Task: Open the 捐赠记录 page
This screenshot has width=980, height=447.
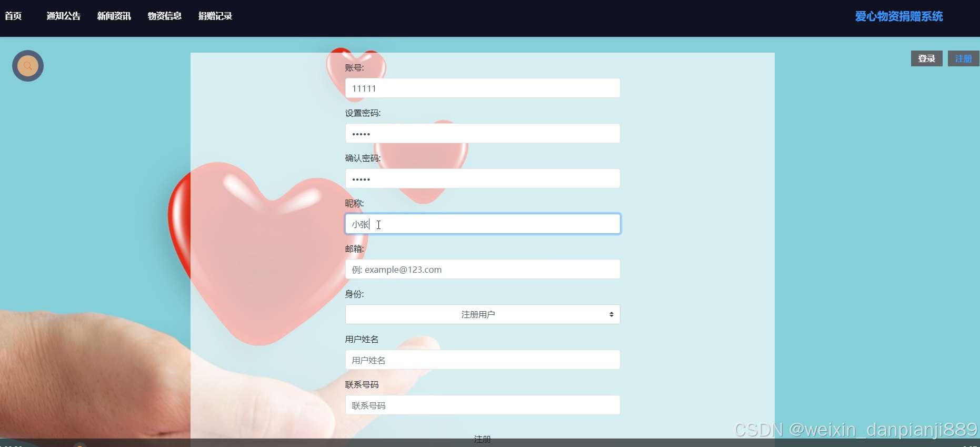Action: pyautogui.click(x=215, y=16)
